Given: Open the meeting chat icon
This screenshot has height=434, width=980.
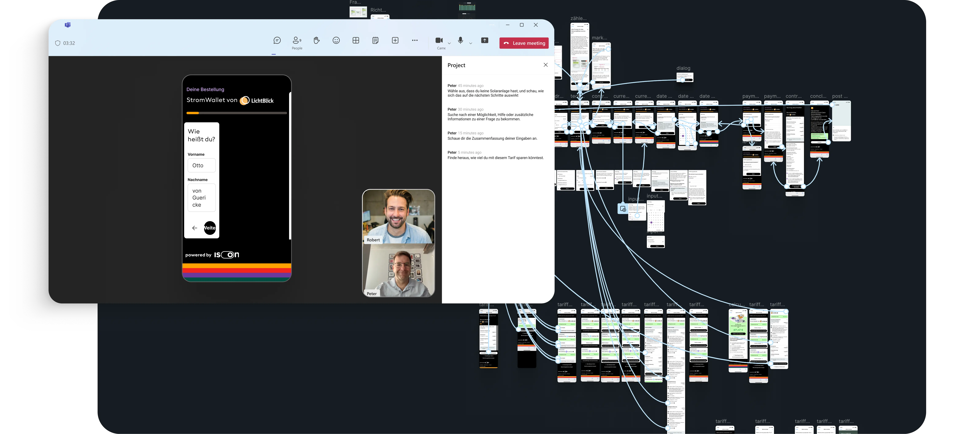Looking at the screenshot, I should 277,40.
